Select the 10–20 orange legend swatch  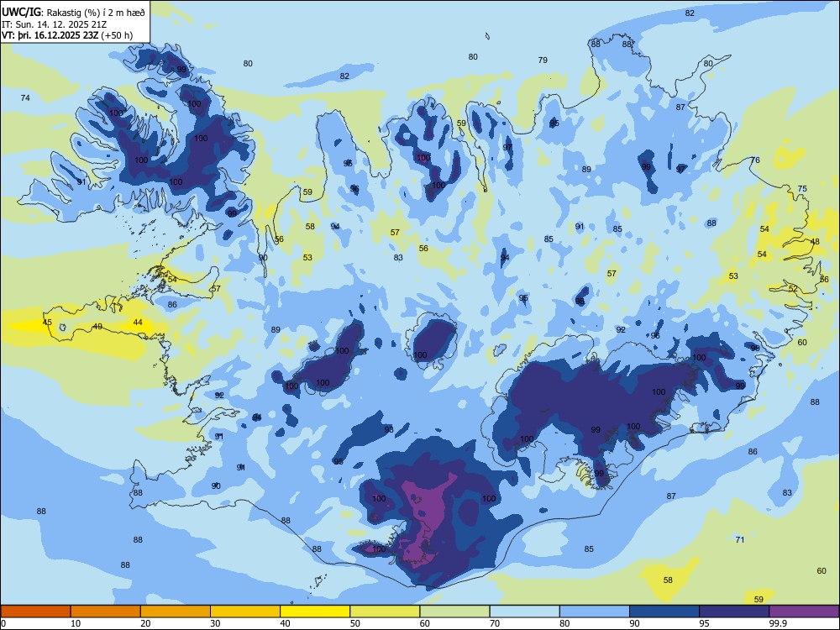[106, 612]
